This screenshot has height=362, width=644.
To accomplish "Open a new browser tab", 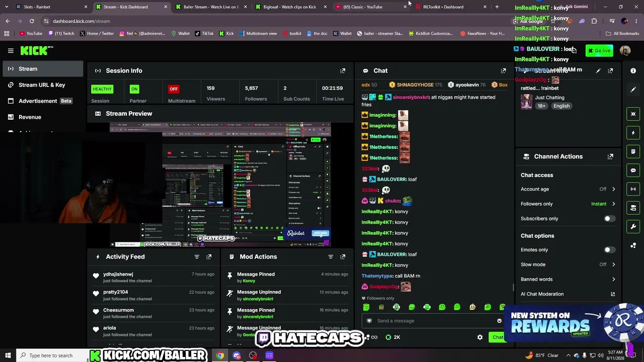I will (x=497, y=7).
